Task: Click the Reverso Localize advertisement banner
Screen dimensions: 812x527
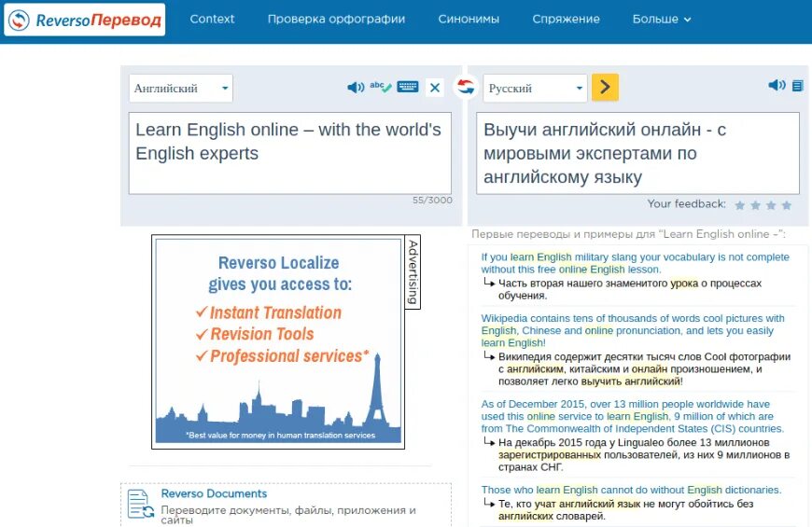Action: [278, 341]
